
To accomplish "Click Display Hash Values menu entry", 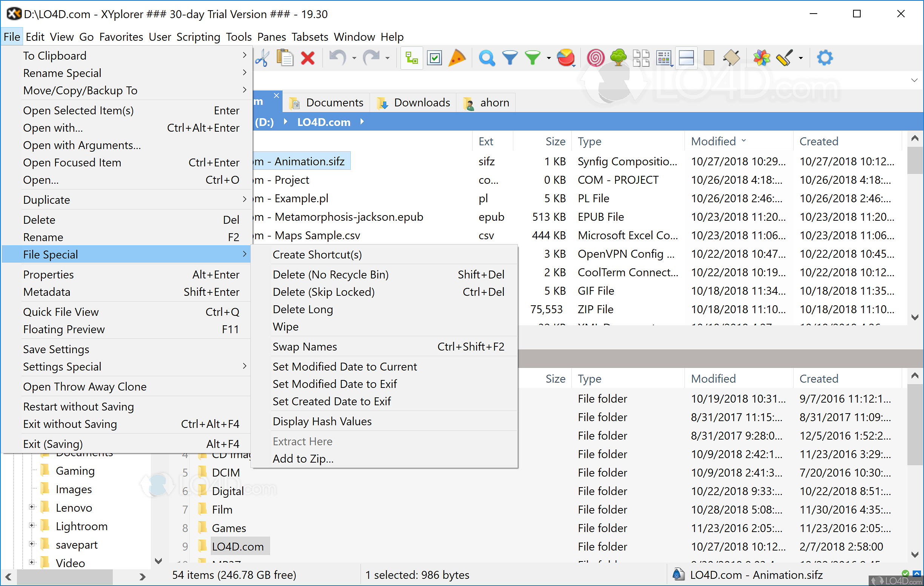I will click(322, 421).
